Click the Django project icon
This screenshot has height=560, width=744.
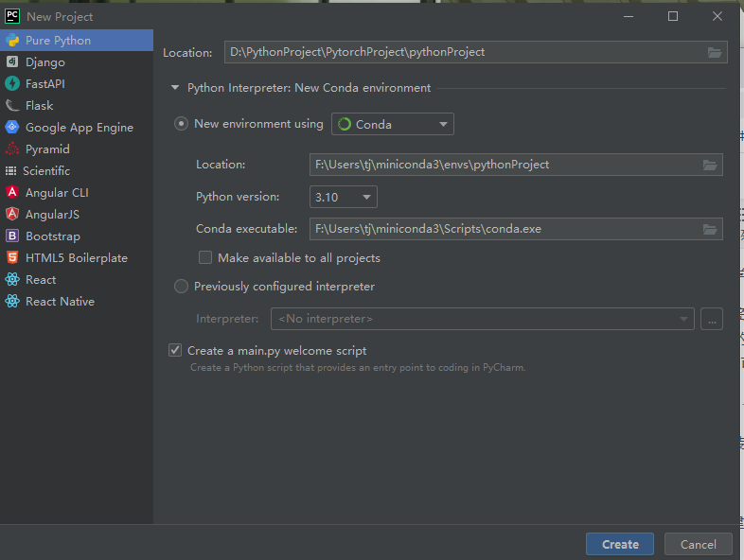click(x=12, y=61)
